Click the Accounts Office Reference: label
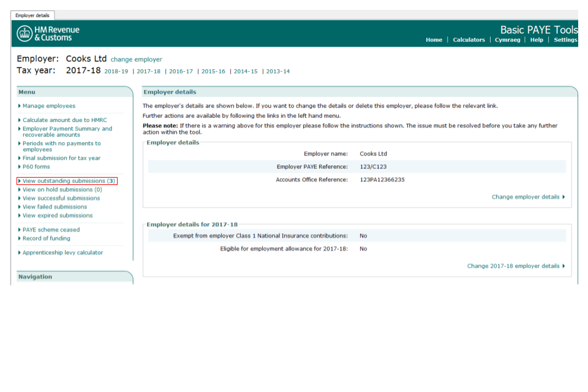 pyautogui.click(x=312, y=179)
